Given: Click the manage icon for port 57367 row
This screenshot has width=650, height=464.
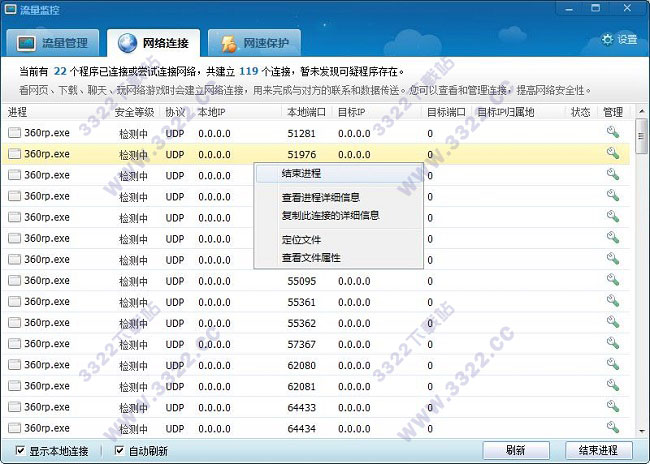Looking at the screenshot, I should pos(613,343).
